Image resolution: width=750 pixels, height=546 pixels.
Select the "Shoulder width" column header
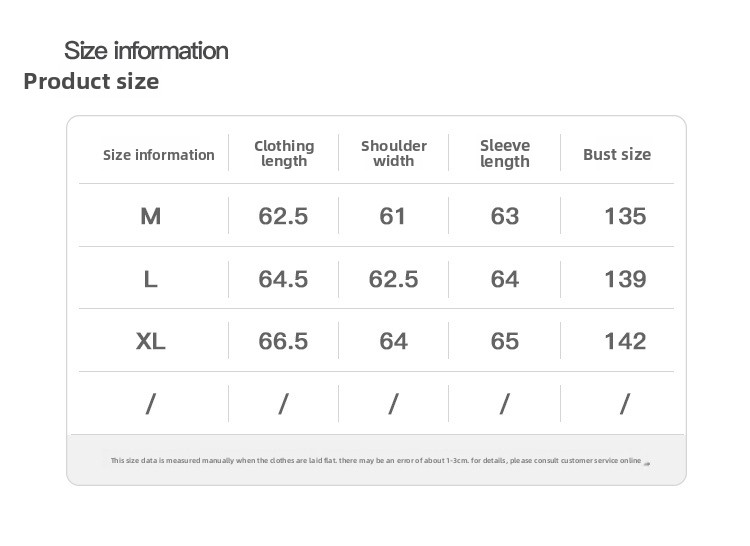click(x=394, y=153)
